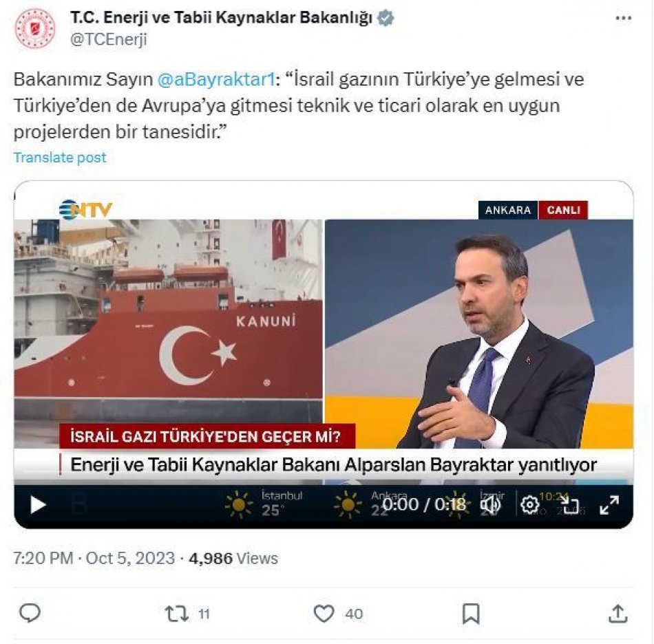Open the three-dot more options menu
The width and height of the screenshot is (654, 644).
[623, 19]
